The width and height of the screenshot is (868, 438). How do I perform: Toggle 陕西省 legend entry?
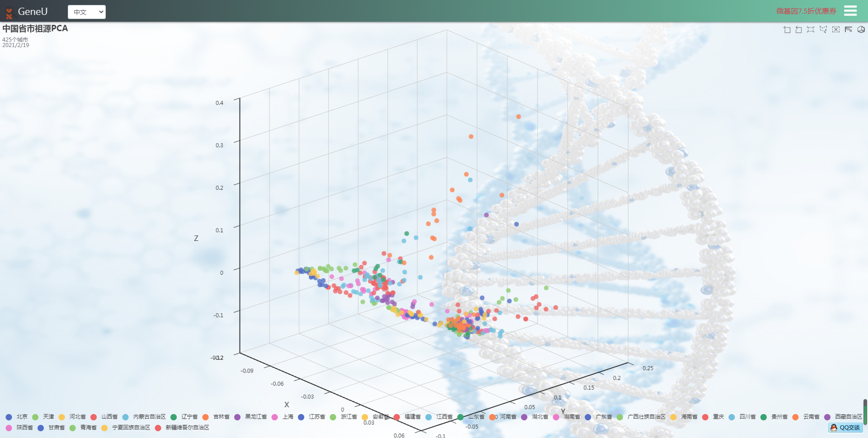(x=19, y=428)
